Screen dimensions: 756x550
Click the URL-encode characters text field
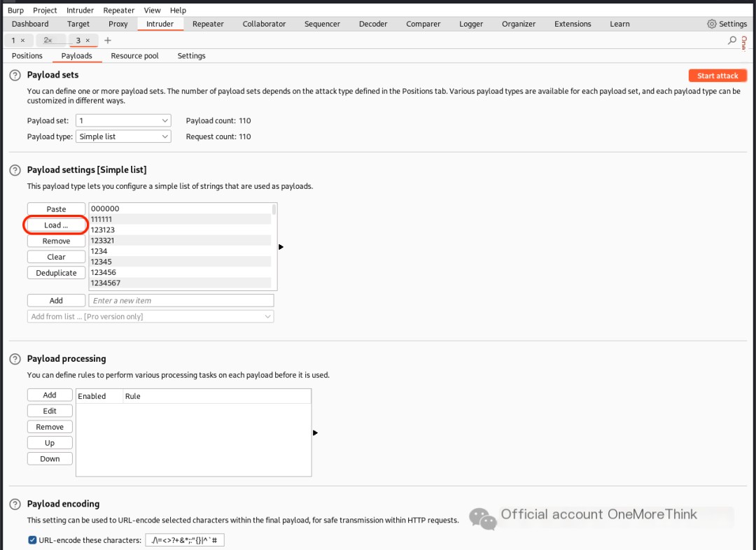[185, 540]
